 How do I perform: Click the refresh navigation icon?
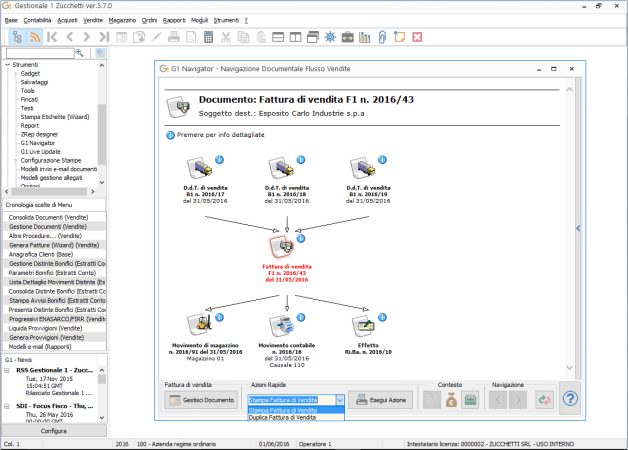pyautogui.click(x=545, y=400)
